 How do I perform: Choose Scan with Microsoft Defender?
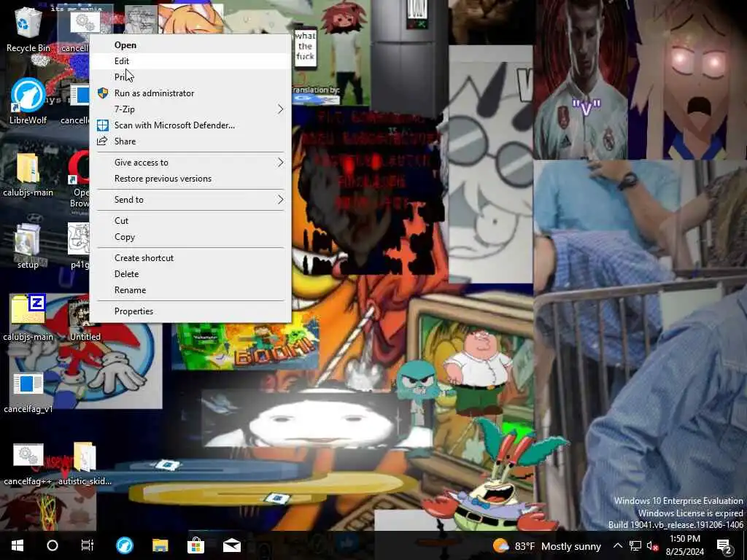coord(190,125)
